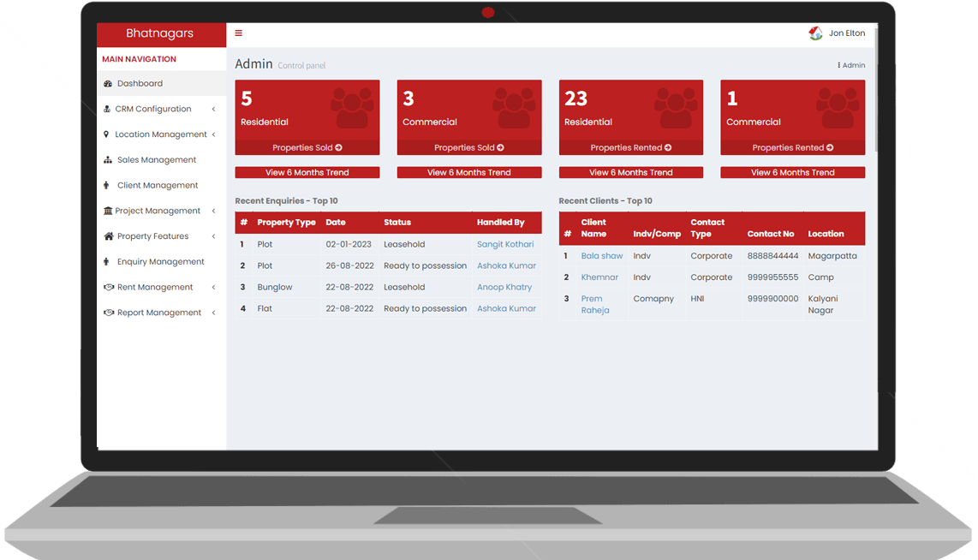
Task: Click the Property Features home icon
Action: (108, 236)
